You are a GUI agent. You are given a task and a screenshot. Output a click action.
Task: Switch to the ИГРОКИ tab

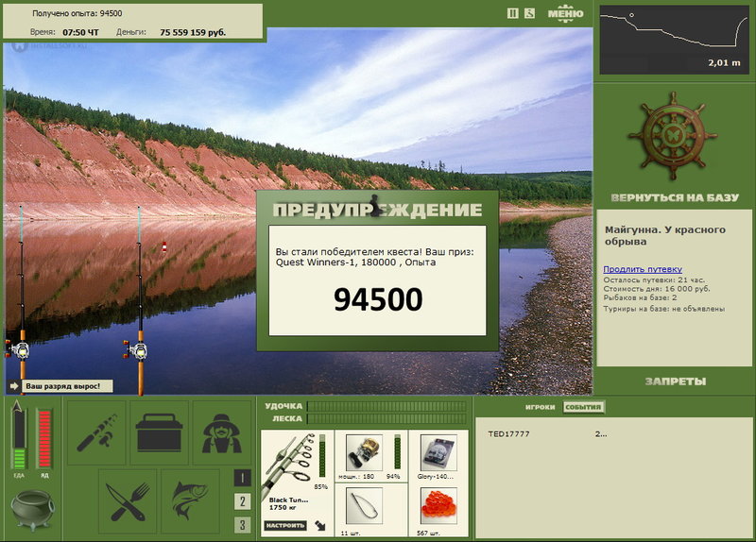(x=540, y=407)
